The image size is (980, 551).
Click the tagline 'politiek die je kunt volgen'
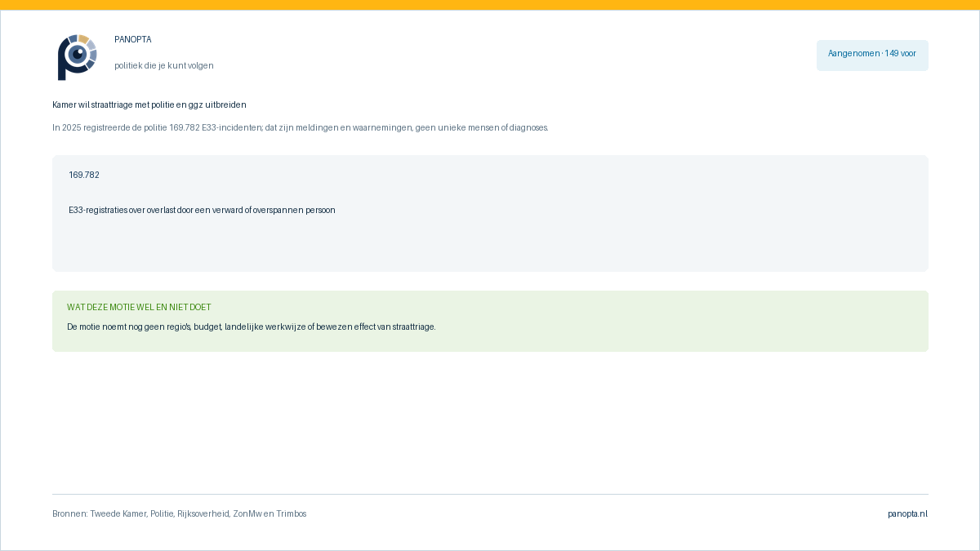164,65
